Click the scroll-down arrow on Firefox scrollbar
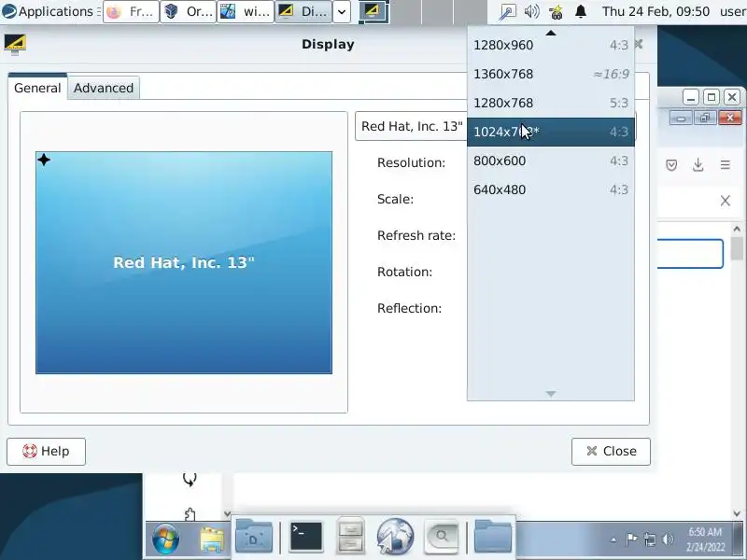 [737, 513]
